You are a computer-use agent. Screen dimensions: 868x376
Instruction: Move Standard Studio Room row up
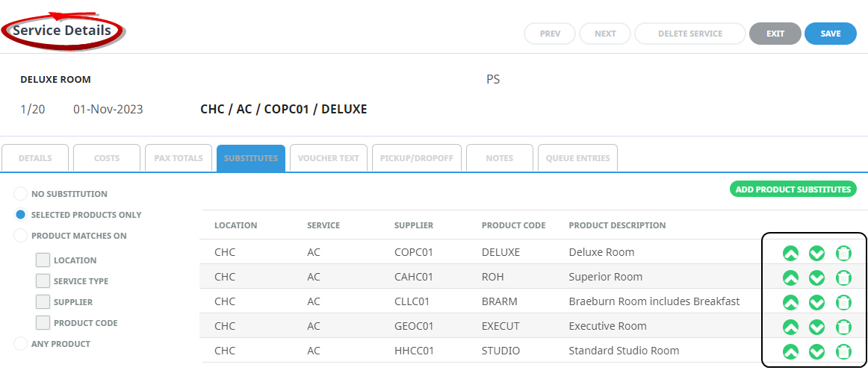(x=790, y=351)
